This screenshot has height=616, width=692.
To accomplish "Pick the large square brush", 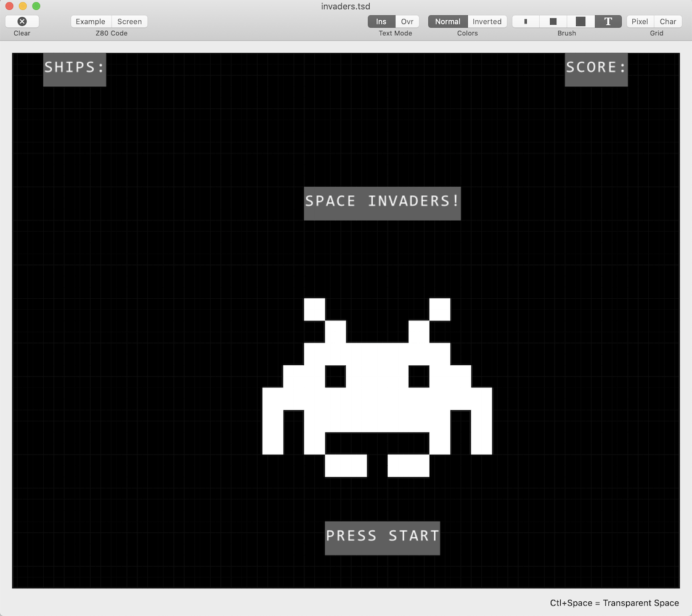I will coord(580,22).
